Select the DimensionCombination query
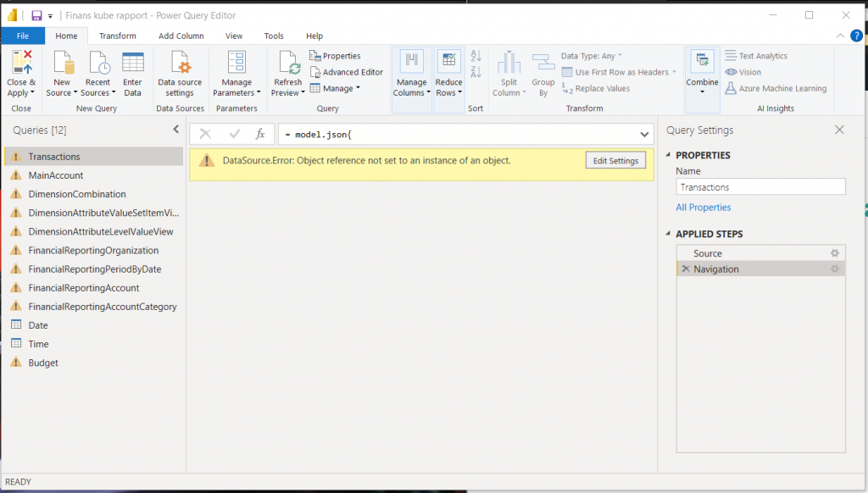Viewport: 868px width, 493px height. (93, 194)
